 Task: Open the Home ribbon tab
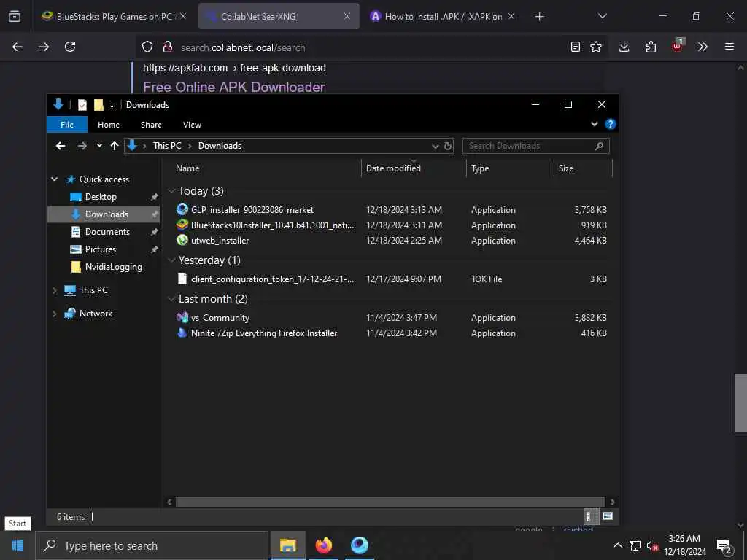coord(109,124)
